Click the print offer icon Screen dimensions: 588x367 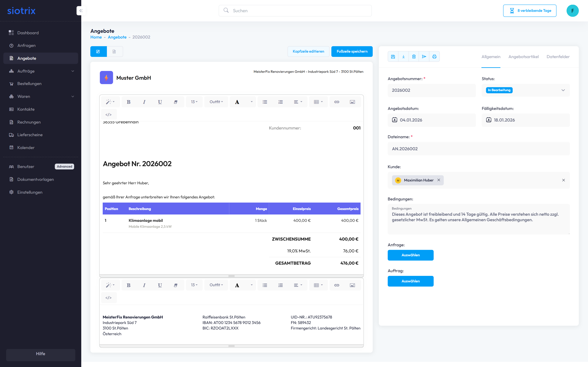coord(434,56)
